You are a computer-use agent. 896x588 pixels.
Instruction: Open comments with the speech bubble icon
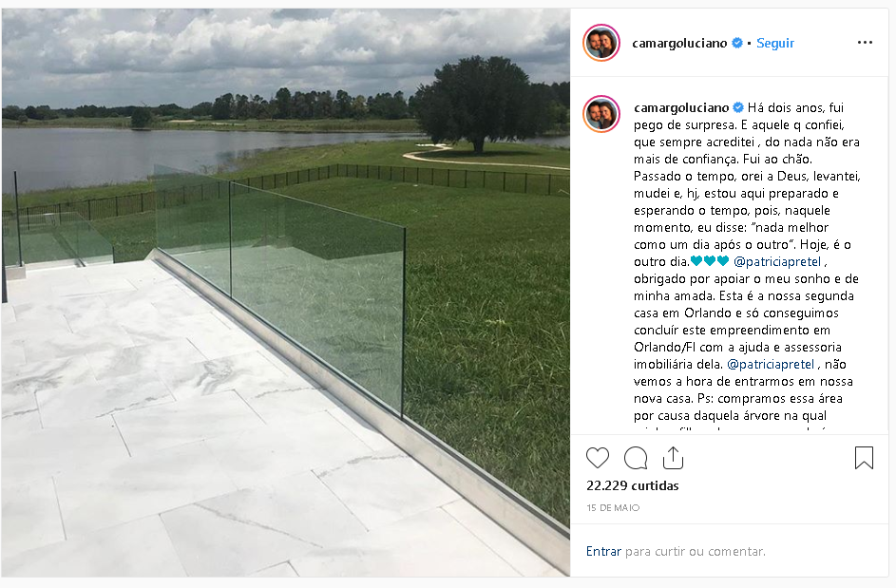[636, 458]
